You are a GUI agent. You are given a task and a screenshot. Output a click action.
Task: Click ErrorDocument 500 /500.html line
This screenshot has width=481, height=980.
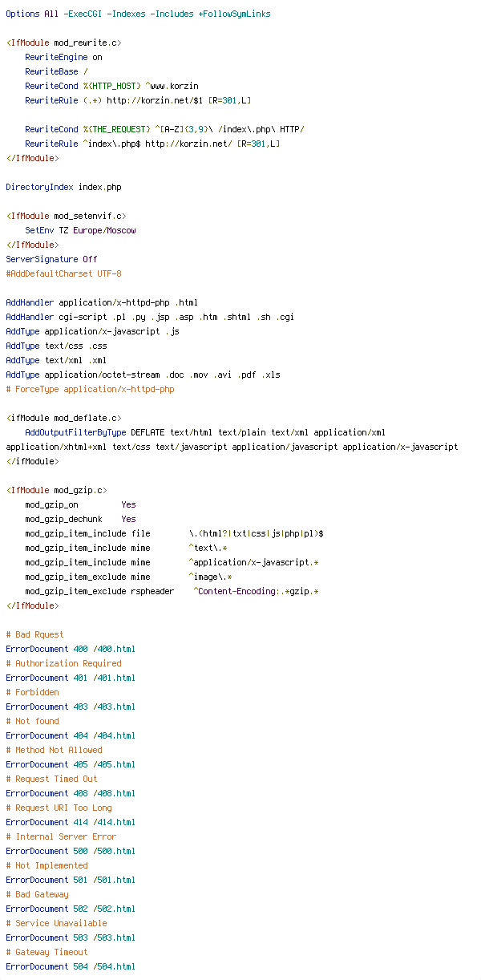pyautogui.click(x=71, y=851)
